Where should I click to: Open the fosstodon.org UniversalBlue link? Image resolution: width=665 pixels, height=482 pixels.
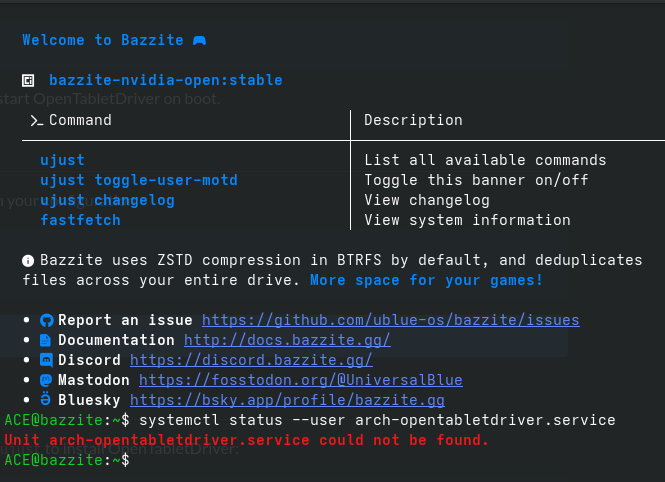click(300, 380)
